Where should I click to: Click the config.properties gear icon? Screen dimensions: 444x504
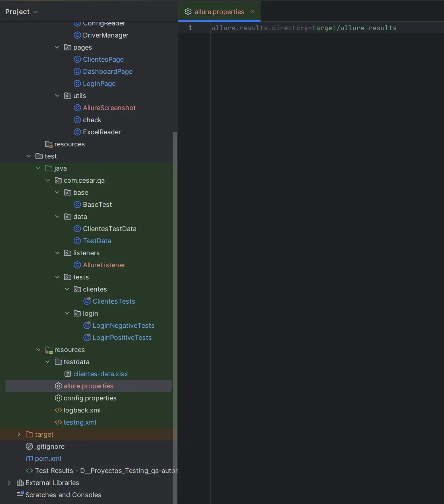point(58,398)
